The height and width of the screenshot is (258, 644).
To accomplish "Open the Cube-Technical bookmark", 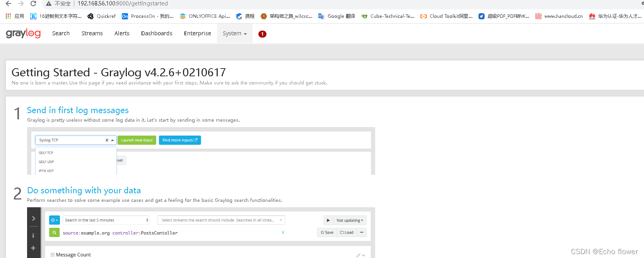I will tap(388, 16).
